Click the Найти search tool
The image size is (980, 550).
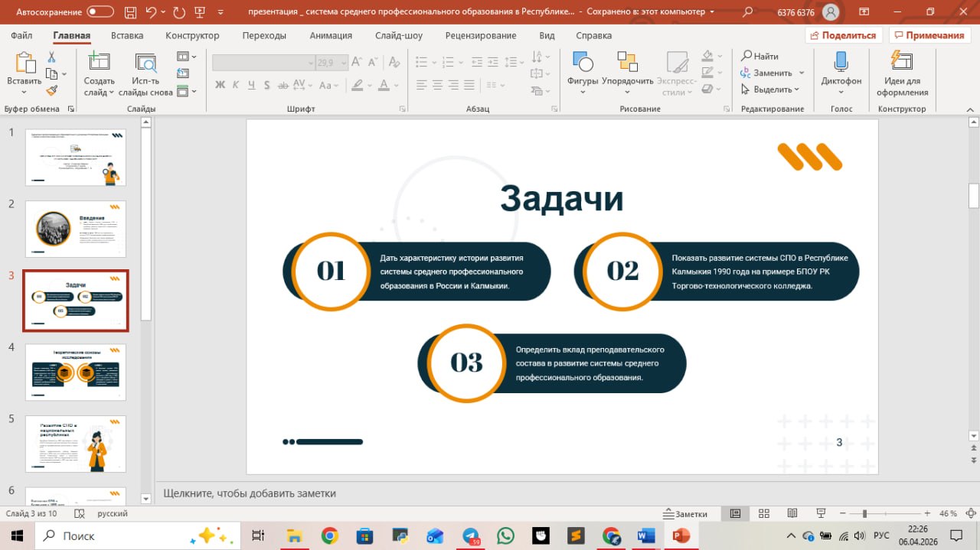[x=759, y=56]
